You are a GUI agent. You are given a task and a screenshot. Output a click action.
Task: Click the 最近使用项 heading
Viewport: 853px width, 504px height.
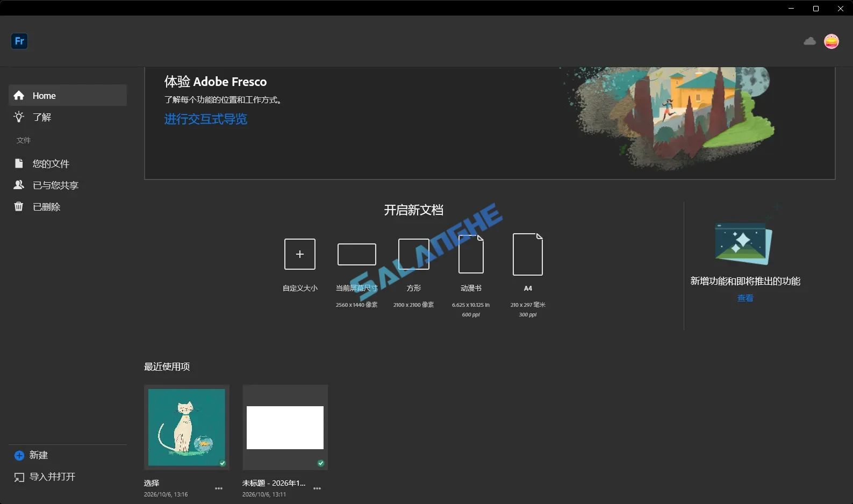(x=167, y=366)
